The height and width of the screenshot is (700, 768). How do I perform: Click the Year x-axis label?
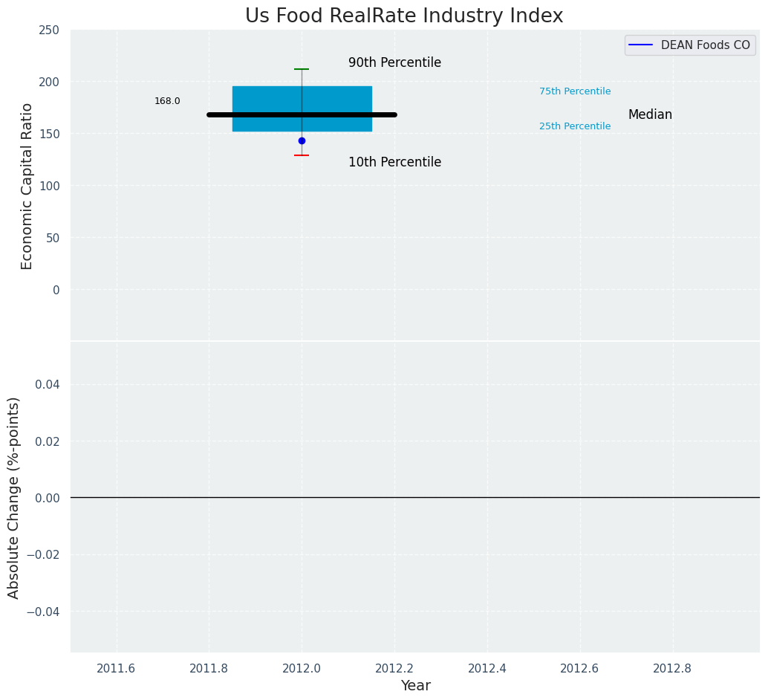(415, 686)
